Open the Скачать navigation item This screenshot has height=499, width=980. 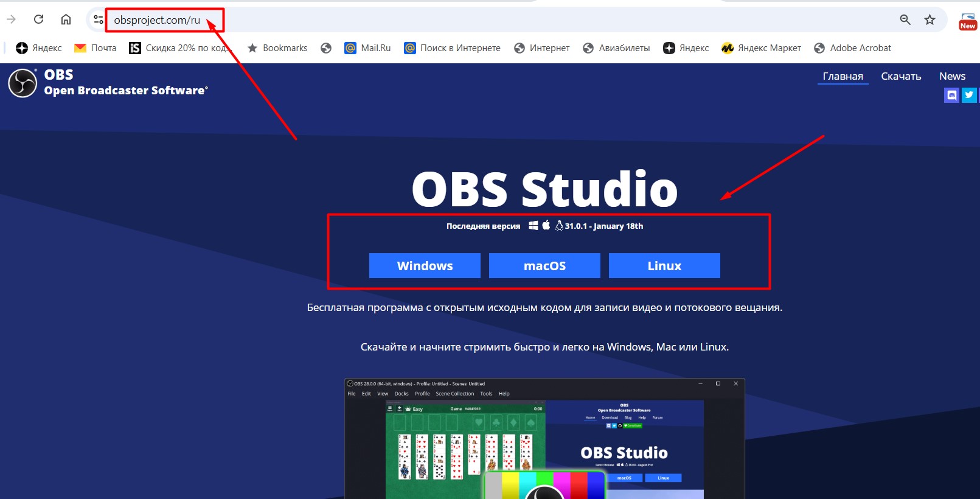(901, 76)
